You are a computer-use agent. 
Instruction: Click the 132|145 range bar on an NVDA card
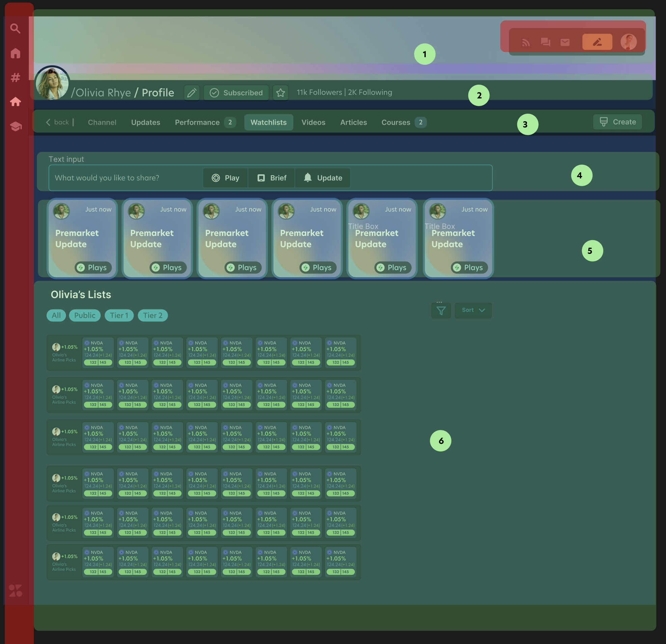98,362
